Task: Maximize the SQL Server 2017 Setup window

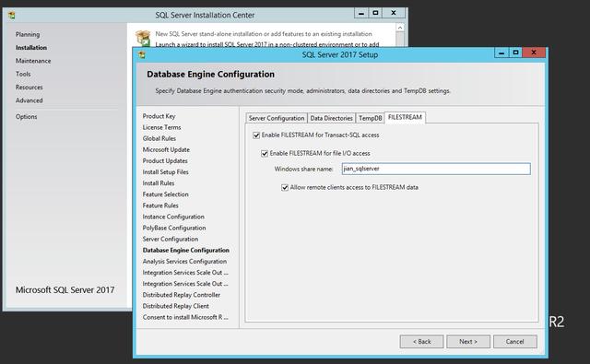Action: point(515,53)
